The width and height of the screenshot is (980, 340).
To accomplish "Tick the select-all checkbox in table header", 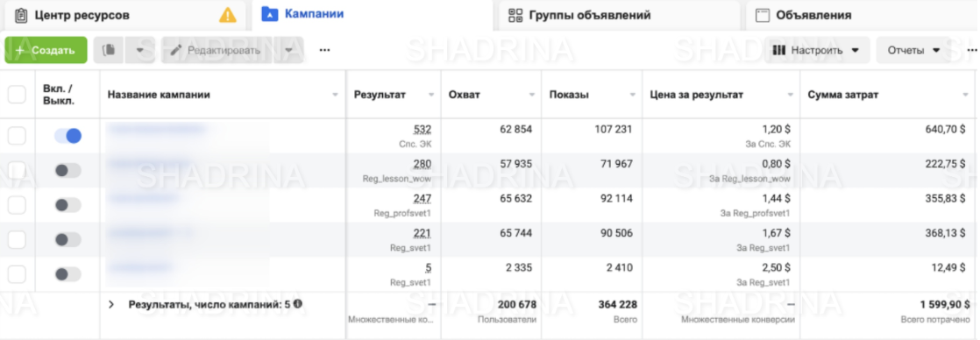I will pyautogui.click(x=17, y=95).
